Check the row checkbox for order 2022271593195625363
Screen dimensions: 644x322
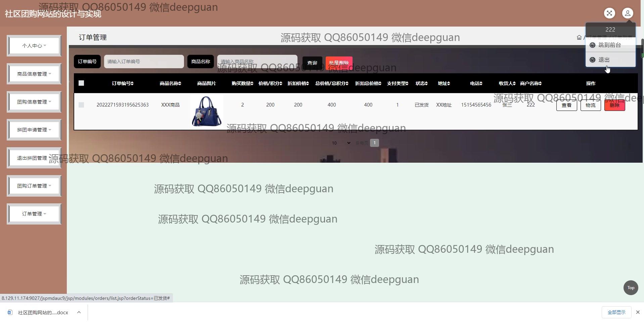81,105
